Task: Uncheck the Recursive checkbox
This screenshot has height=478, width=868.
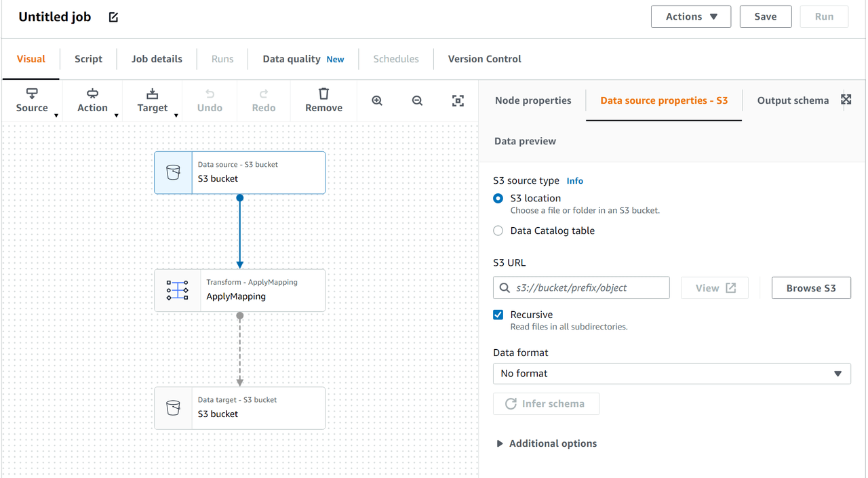Action: coord(498,315)
